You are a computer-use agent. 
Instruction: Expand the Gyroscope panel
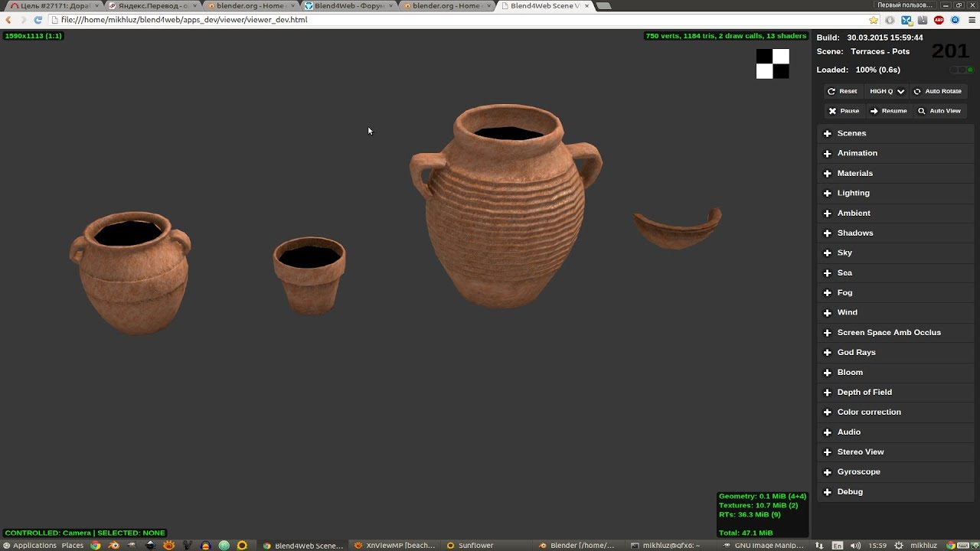(x=895, y=471)
